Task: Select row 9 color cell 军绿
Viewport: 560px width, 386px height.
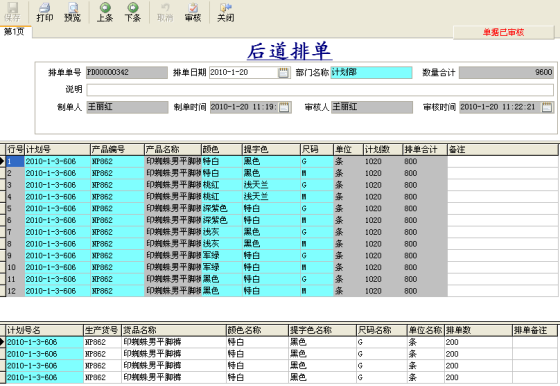Action: coord(222,256)
